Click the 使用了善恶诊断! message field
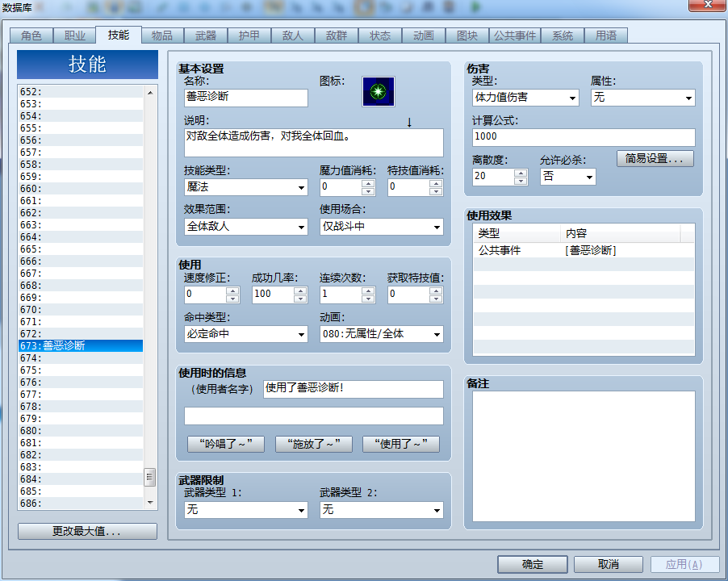This screenshot has height=581, width=728. tap(354, 389)
